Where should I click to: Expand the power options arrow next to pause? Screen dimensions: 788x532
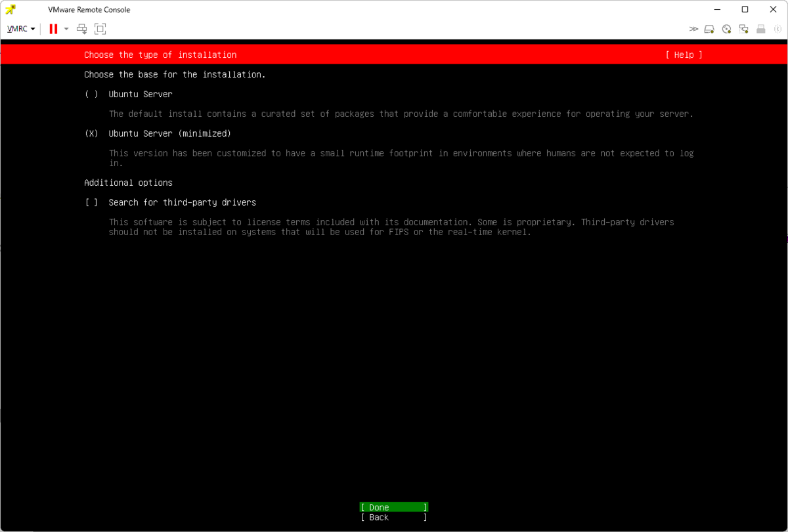66,29
